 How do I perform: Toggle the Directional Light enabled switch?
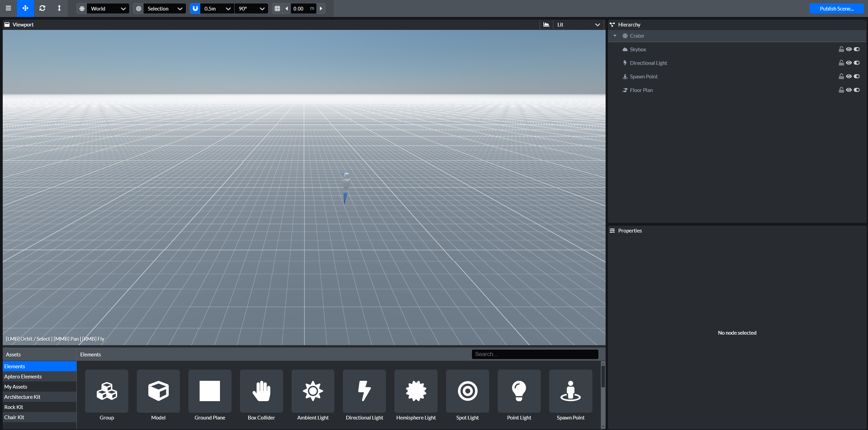pos(857,63)
